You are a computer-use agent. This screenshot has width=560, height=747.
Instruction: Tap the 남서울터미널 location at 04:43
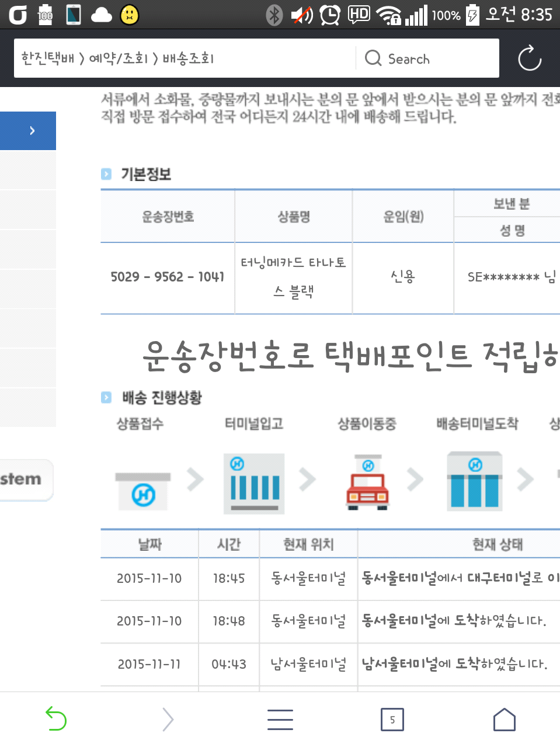pyautogui.click(x=308, y=664)
